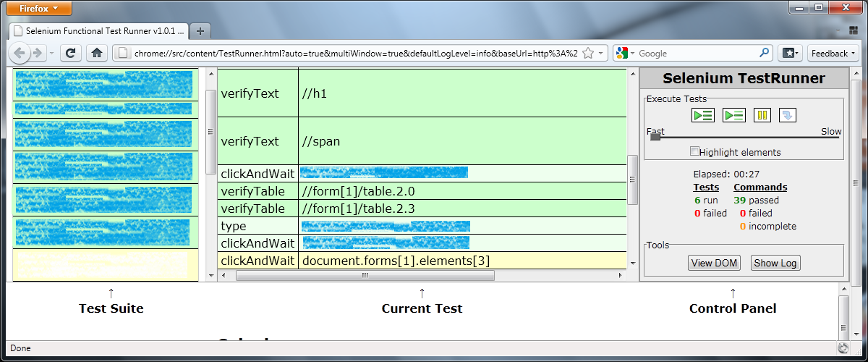Click the horizontal scrollbar left arrow
The image size is (868, 362).
click(224, 275)
